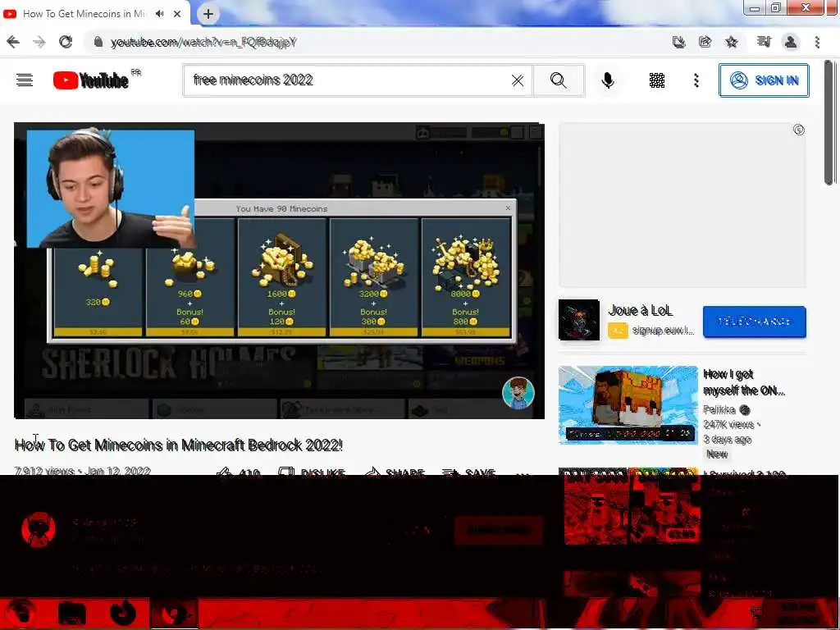
Task: Click the video title How To Get Minecoins
Action: (x=178, y=445)
